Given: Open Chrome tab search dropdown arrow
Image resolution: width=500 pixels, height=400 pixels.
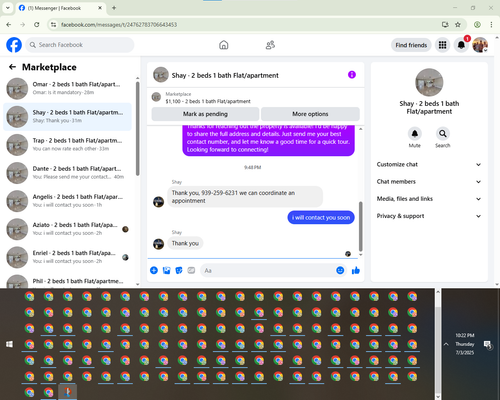Looking at the screenshot, I should pyautogui.click(x=8, y=8).
